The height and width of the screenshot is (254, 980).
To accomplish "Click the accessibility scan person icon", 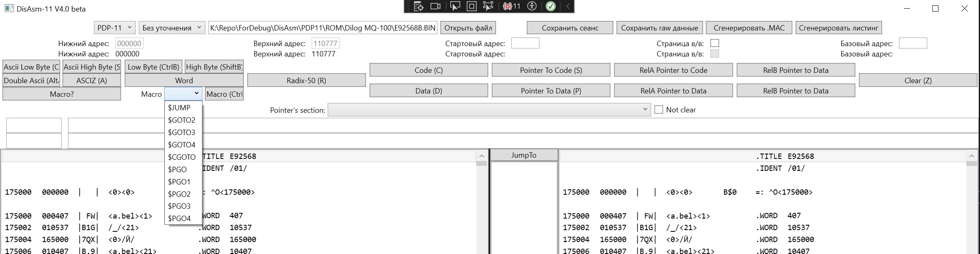I will tap(532, 6).
